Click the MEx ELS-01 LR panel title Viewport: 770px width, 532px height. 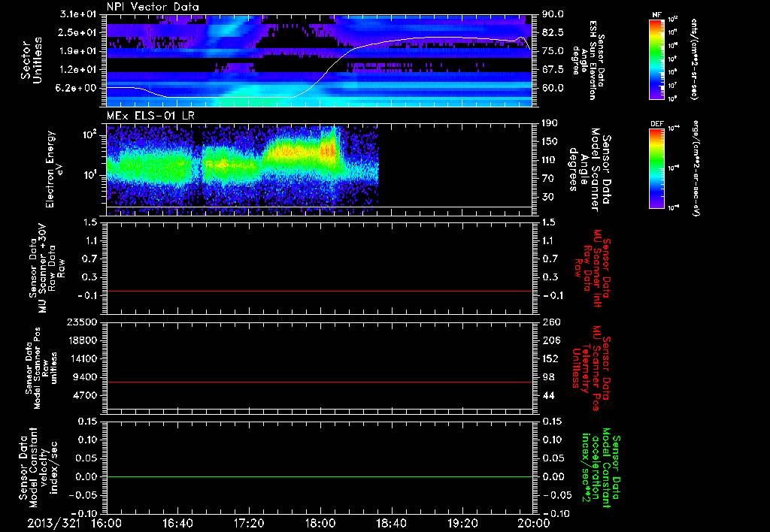(150, 116)
